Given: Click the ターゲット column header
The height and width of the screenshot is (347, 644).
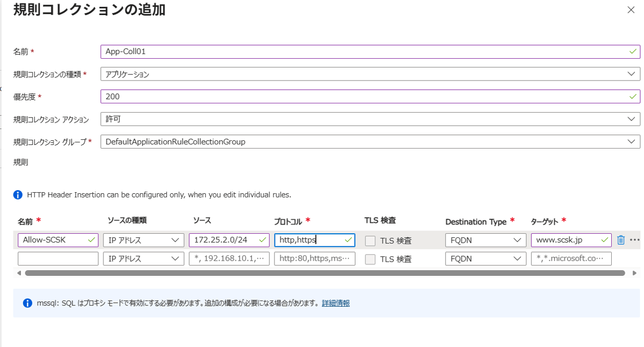Looking at the screenshot, I should pos(544,221).
